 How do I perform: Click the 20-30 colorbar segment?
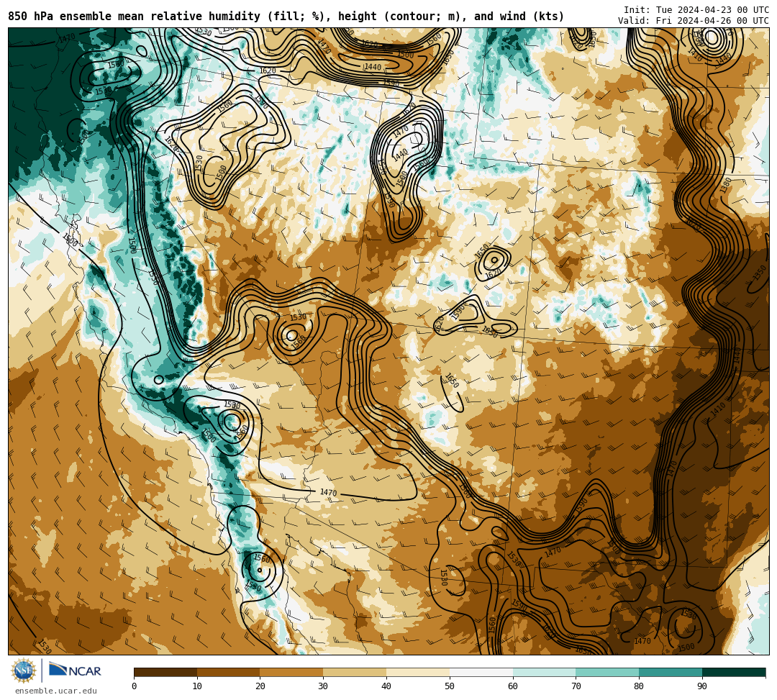292,672
